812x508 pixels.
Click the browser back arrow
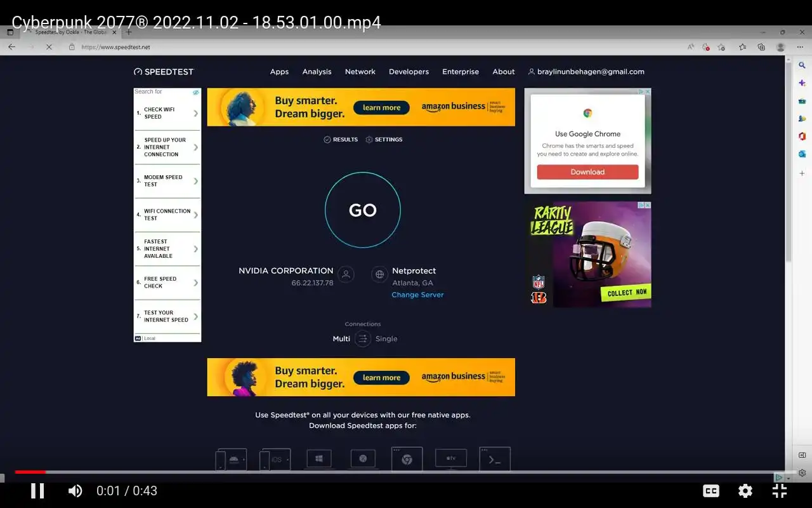pos(11,47)
